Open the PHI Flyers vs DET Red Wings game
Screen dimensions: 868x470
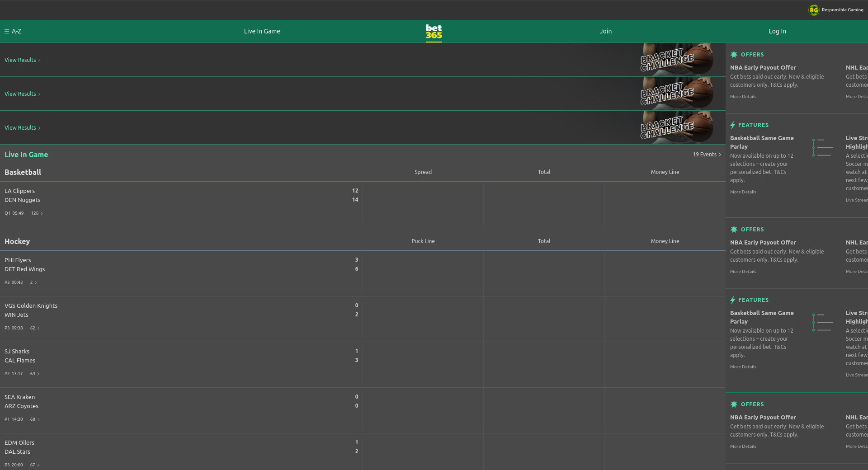[x=25, y=265]
